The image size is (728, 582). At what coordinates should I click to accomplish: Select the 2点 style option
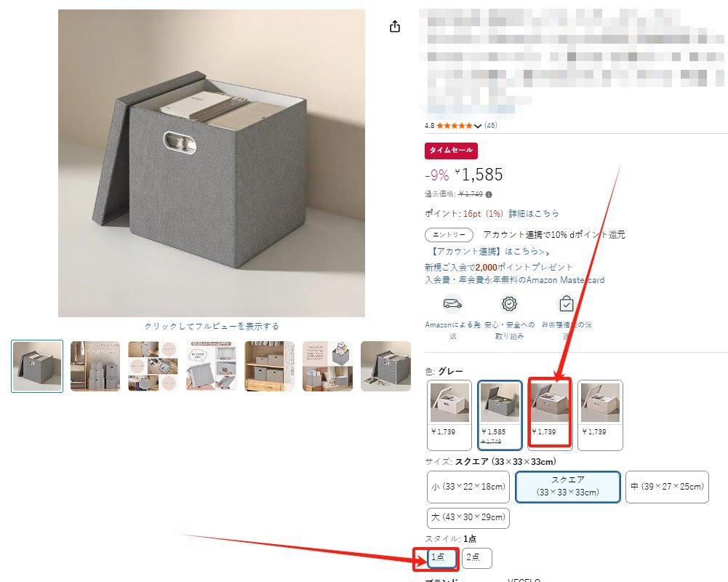[x=477, y=558]
